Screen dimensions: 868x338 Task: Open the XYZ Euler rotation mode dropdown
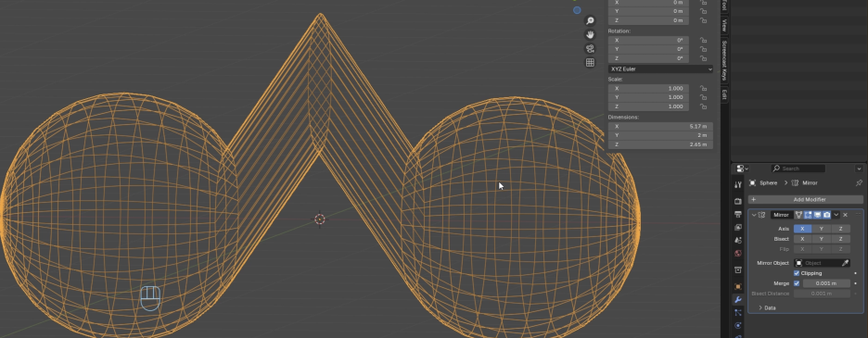(660, 69)
